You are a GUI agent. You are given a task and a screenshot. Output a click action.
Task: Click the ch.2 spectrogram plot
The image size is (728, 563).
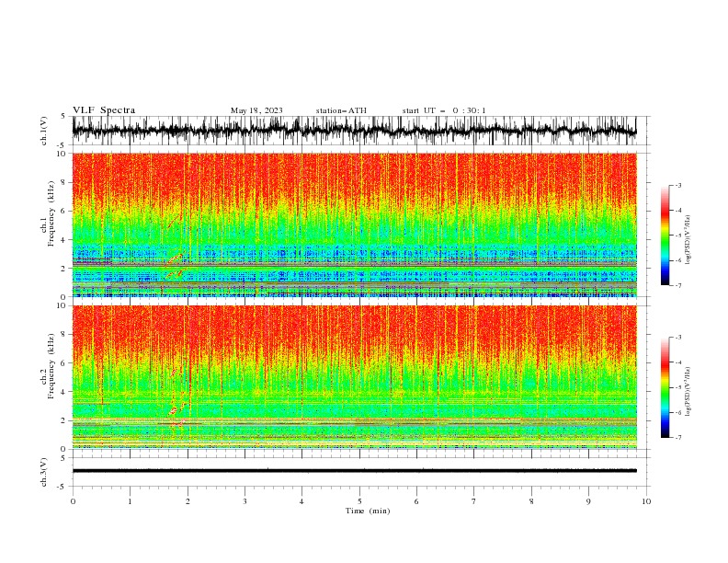tap(354, 377)
